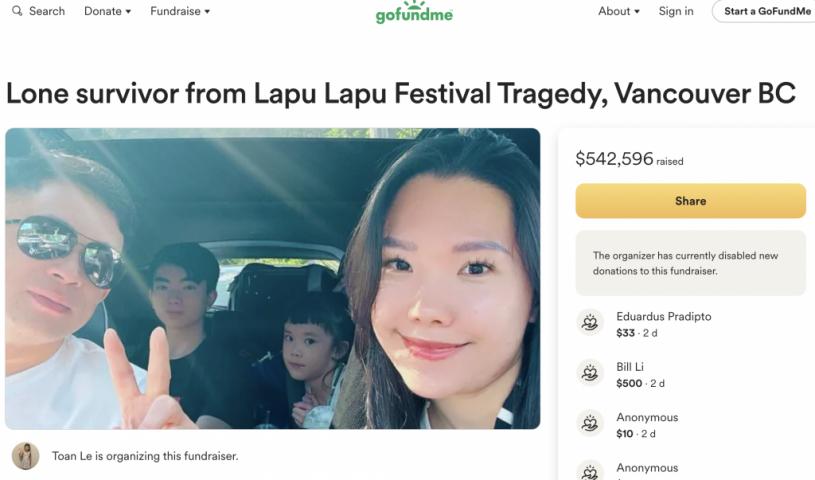The width and height of the screenshot is (815, 480).
Task: Open the family fundraiser photo
Action: 272,279
